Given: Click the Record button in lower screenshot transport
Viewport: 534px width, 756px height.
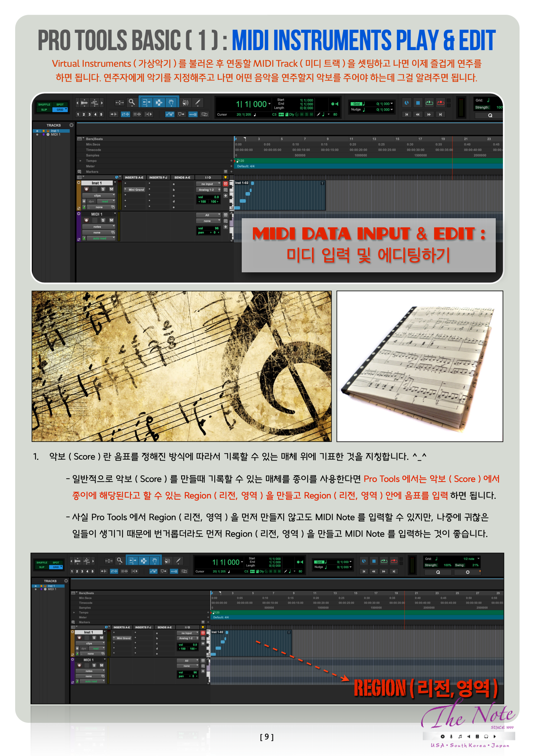Looking at the screenshot, I should pyautogui.click(x=394, y=561).
